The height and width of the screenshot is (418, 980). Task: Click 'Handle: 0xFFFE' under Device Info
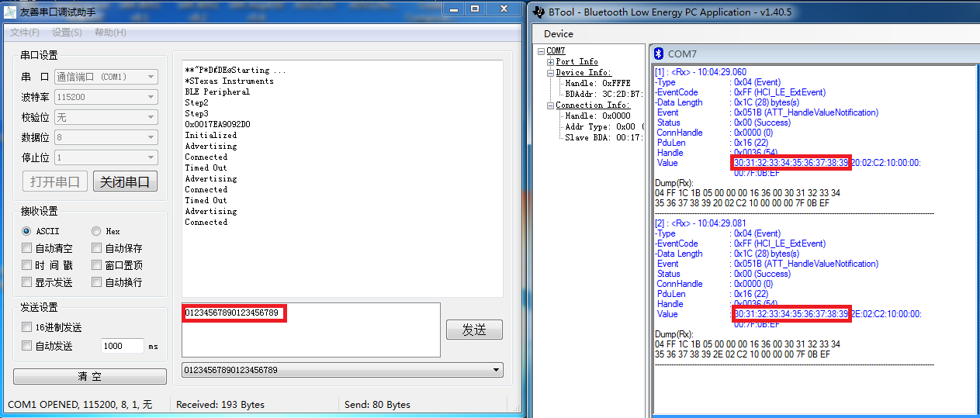point(597,84)
